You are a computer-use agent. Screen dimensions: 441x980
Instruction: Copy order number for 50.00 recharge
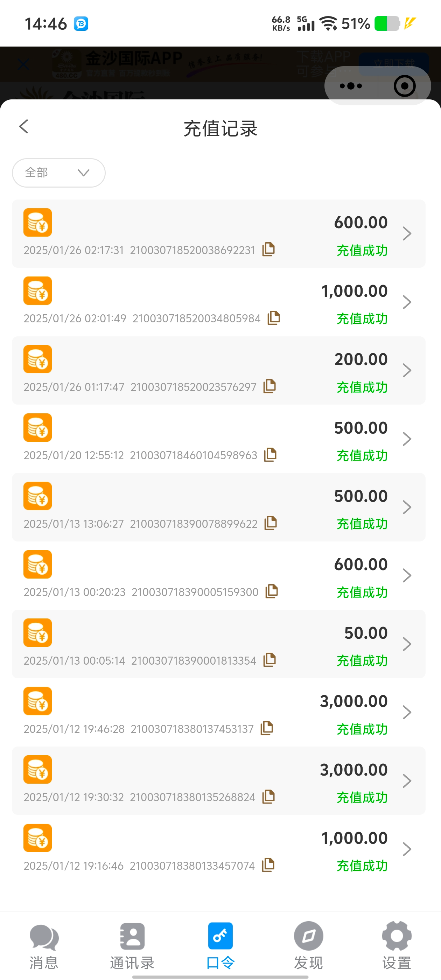click(269, 660)
